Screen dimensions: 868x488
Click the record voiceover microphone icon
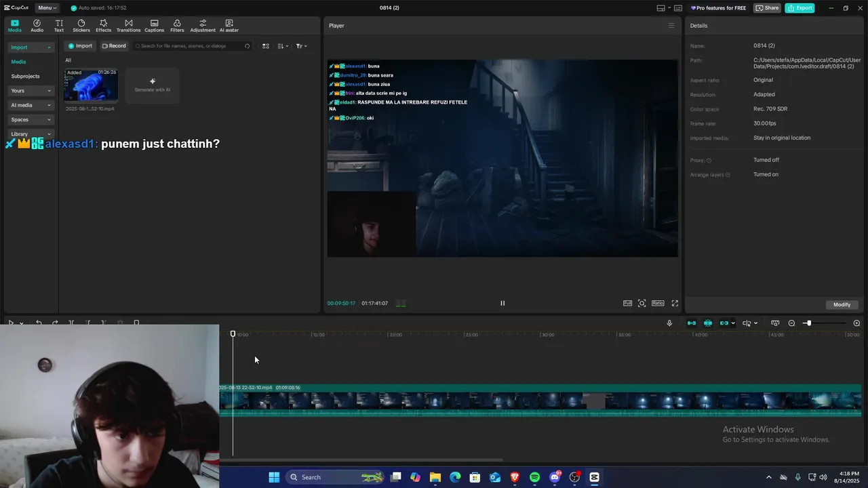[669, 323]
